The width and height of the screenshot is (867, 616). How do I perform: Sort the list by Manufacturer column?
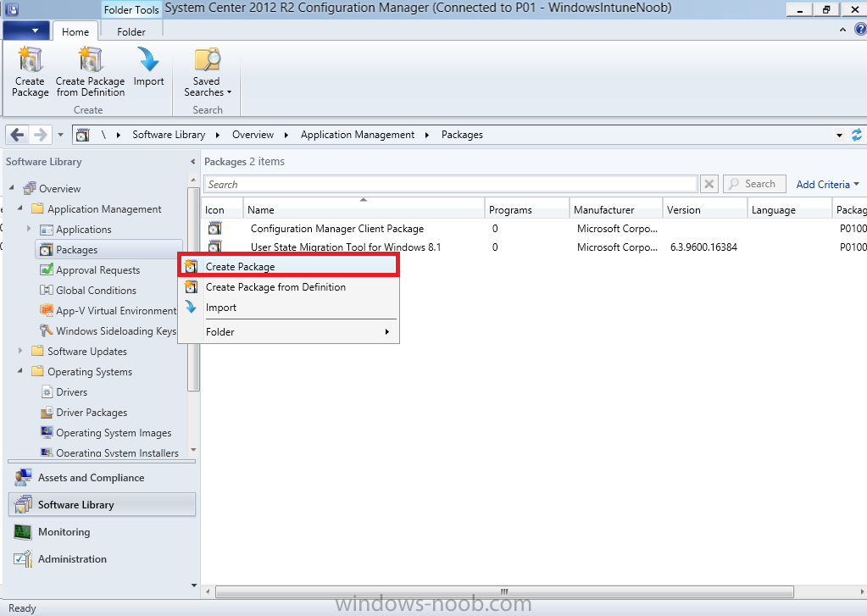point(616,209)
